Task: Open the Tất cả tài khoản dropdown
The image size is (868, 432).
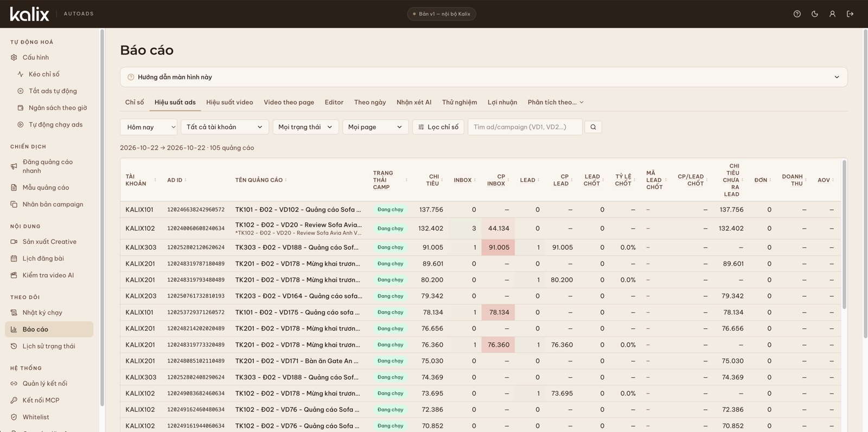Action: pos(225,127)
